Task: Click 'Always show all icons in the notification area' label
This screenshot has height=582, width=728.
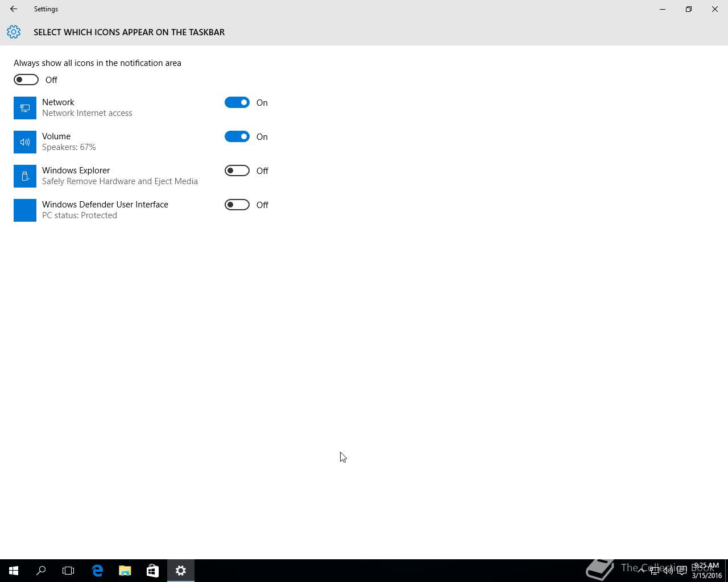Action: [x=97, y=63]
